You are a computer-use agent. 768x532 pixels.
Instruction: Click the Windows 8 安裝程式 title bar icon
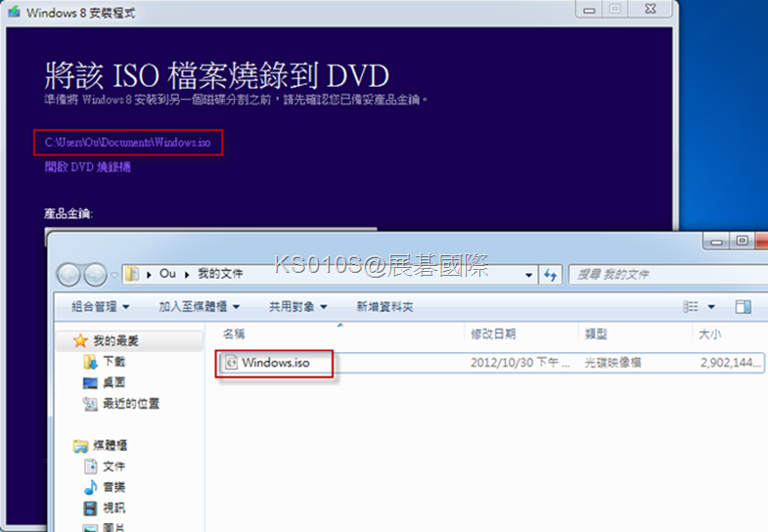pyautogui.click(x=15, y=12)
